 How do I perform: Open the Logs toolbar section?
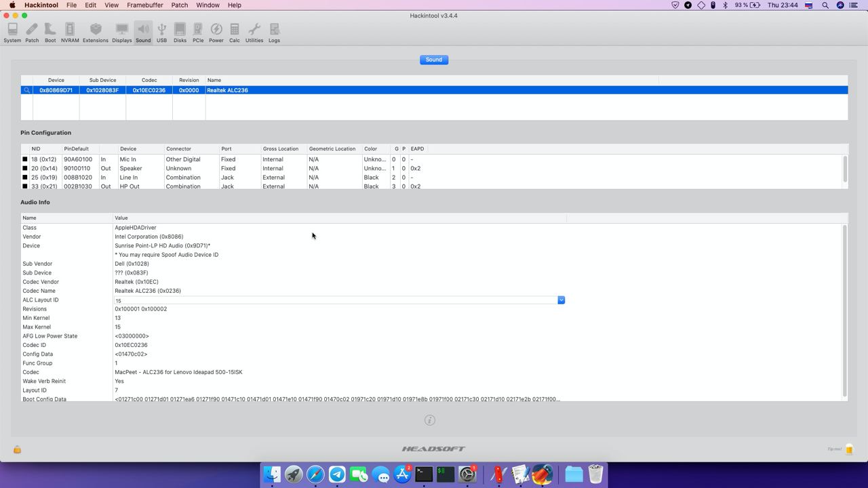[274, 33]
